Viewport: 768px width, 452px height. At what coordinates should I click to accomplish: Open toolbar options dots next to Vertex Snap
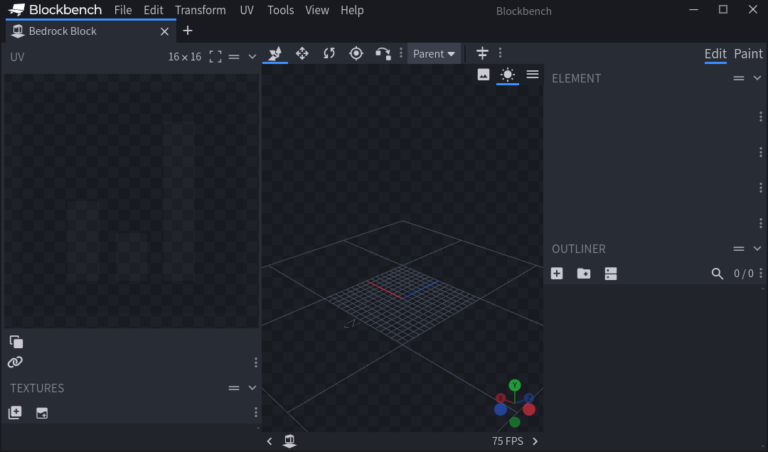tap(401, 53)
